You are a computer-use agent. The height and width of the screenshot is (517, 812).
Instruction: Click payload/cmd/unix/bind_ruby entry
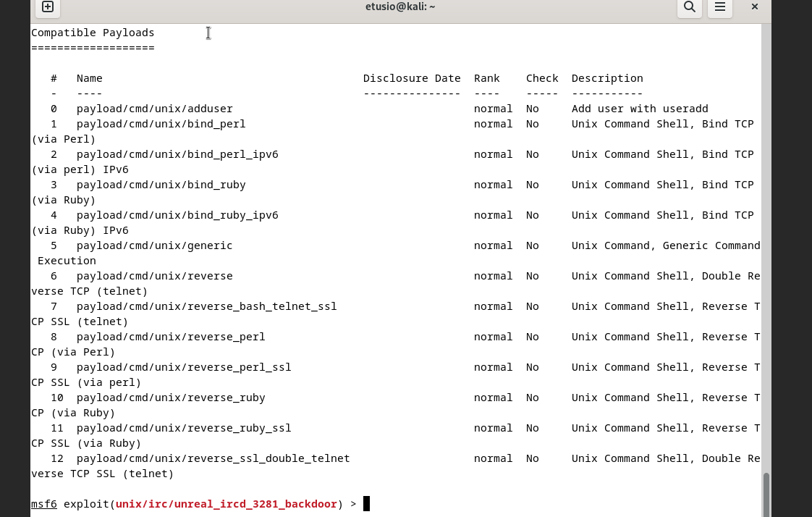click(161, 185)
